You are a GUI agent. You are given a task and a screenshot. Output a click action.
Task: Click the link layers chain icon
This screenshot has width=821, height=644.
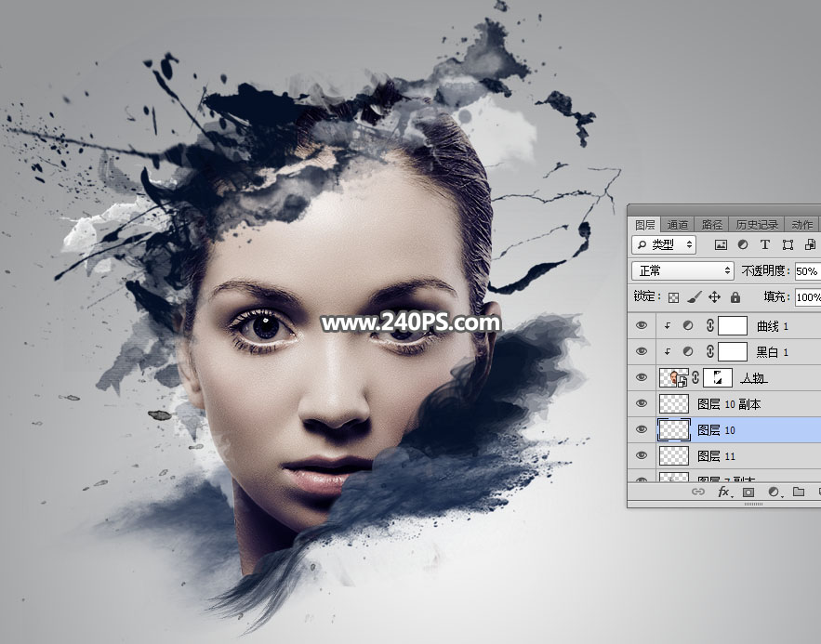coord(698,493)
